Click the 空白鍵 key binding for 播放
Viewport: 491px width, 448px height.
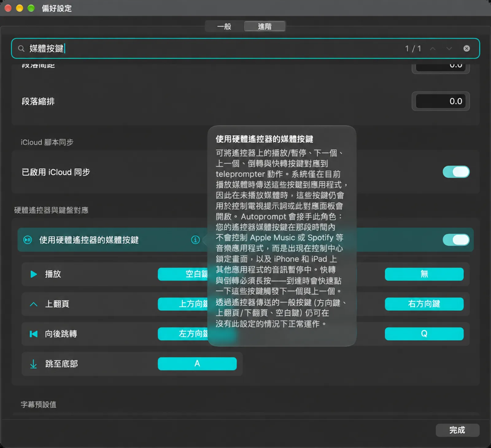(183, 274)
